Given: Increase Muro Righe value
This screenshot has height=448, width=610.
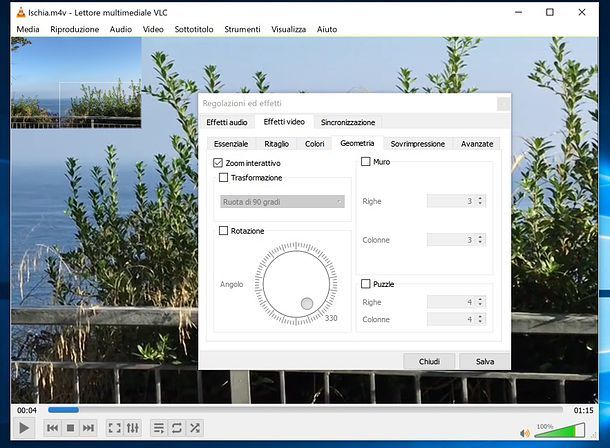Looking at the screenshot, I should coord(480,198).
